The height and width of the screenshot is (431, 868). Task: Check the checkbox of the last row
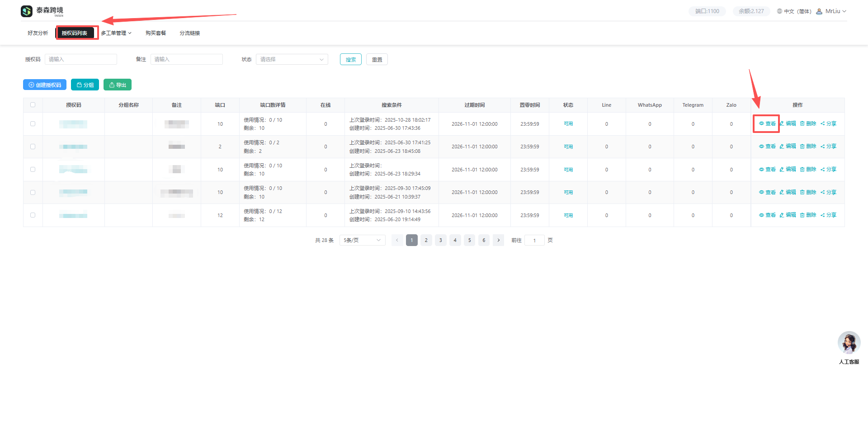point(33,215)
